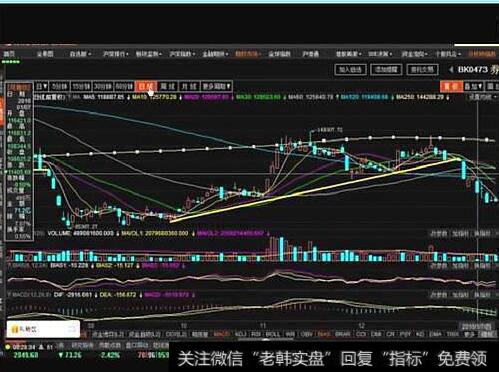Select the CCI indicator tab

[360, 334]
